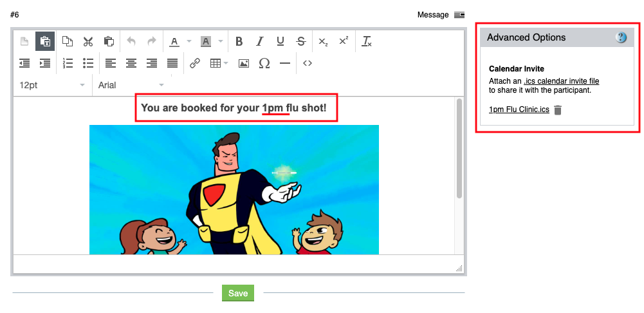Viewport: 644px width, 313px height.
Task: Apply superscript formatting
Action: pyautogui.click(x=344, y=41)
